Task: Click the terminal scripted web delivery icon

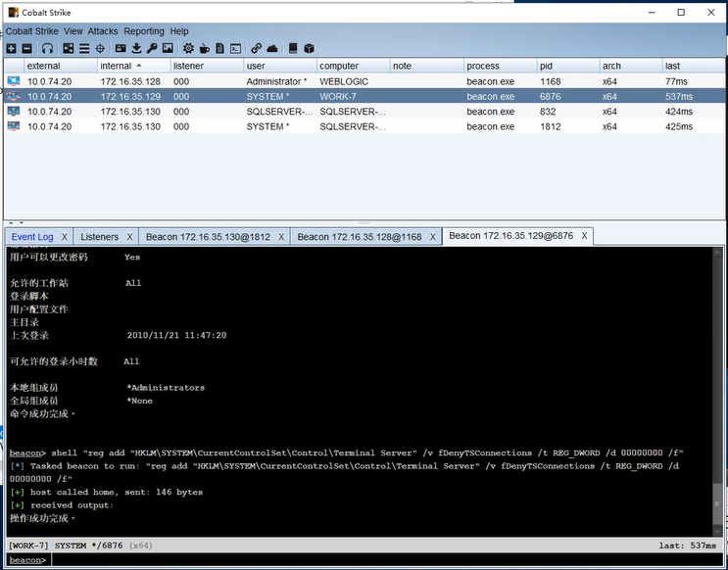Action: point(236,48)
